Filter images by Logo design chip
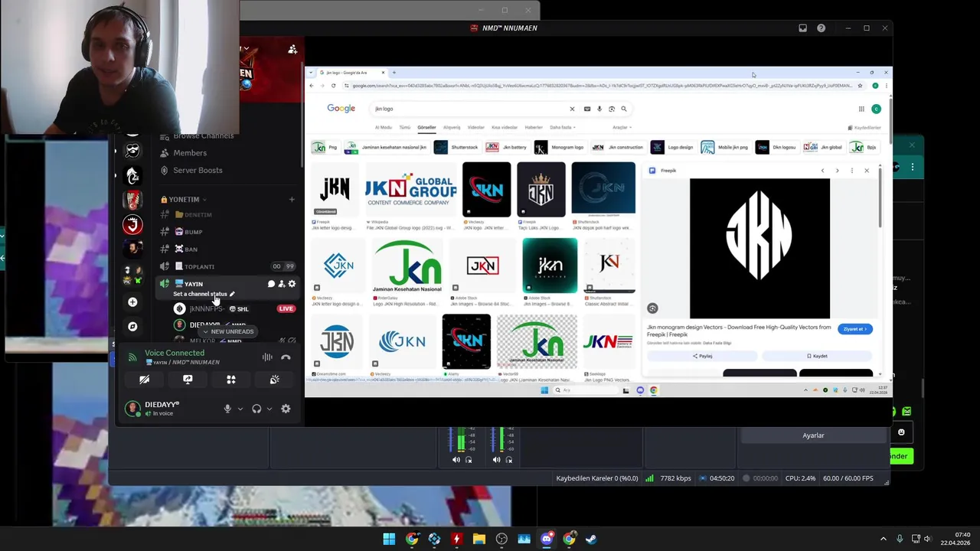 click(x=673, y=147)
